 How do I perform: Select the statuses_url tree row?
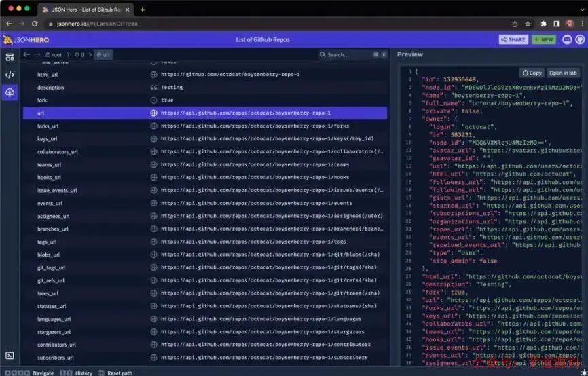tap(205, 306)
